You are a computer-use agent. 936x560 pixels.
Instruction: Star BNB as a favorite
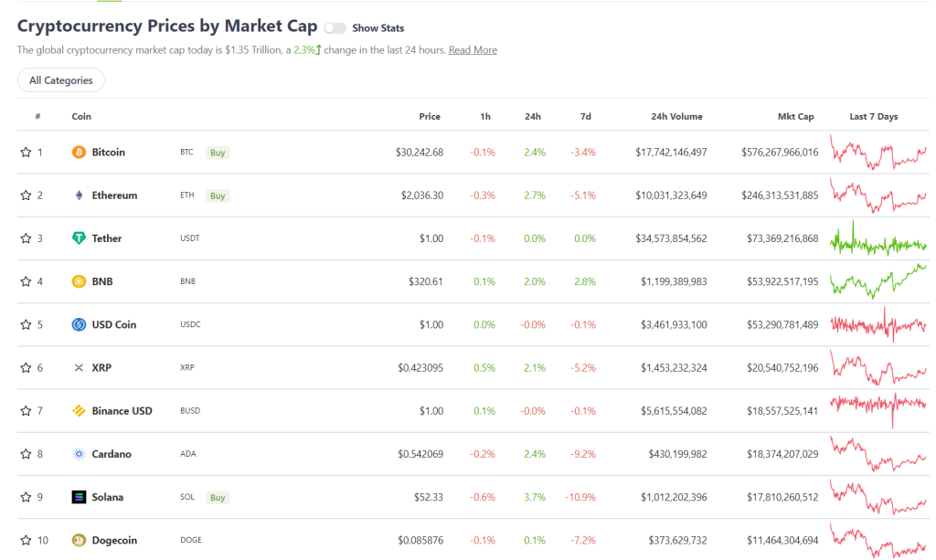pyautogui.click(x=26, y=281)
